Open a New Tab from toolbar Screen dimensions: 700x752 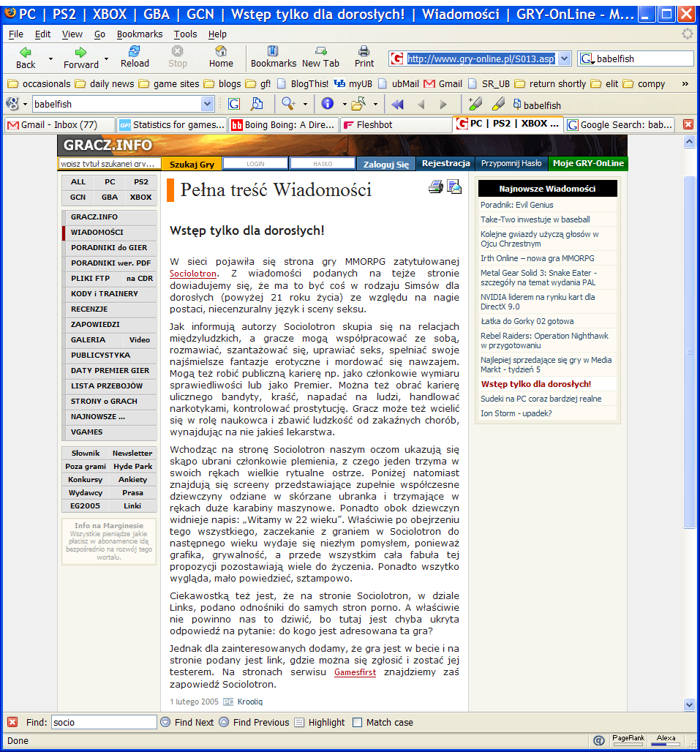point(320,56)
